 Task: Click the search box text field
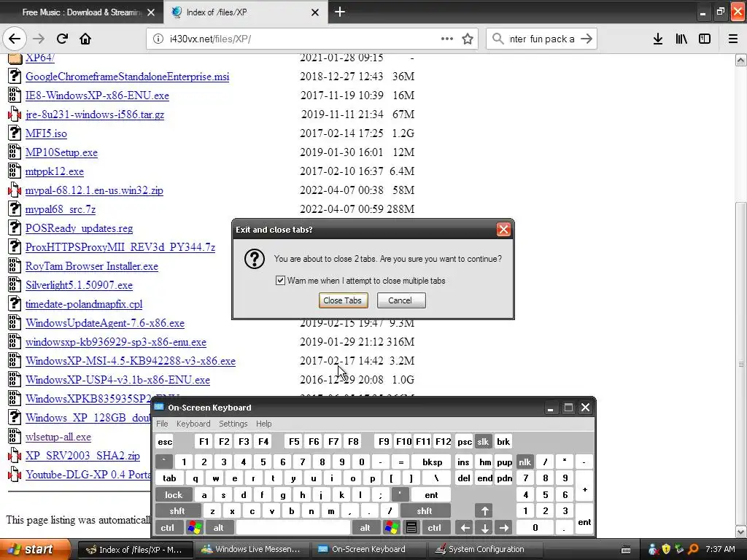pyautogui.click(x=542, y=39)
